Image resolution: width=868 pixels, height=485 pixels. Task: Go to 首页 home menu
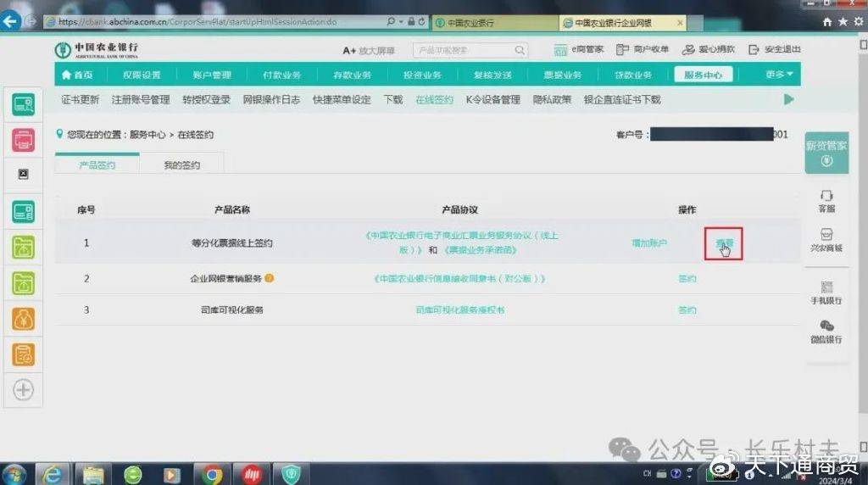[77, 75]
